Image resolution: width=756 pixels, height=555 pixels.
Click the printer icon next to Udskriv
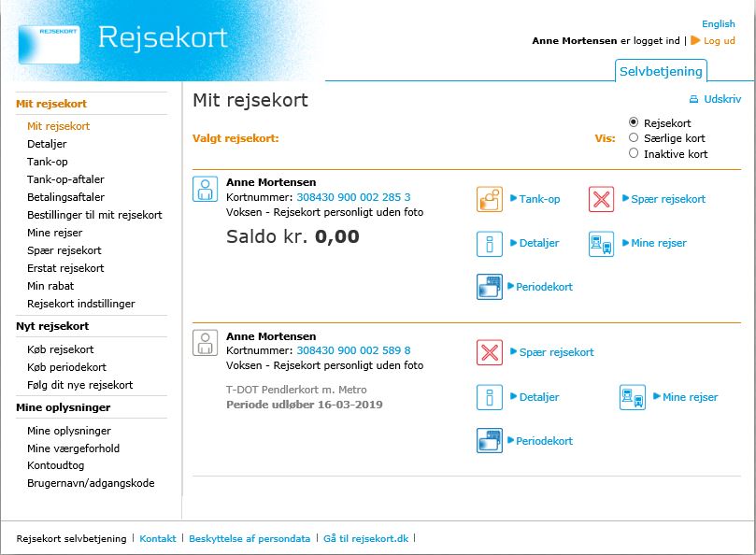click(x=693, y=99)
